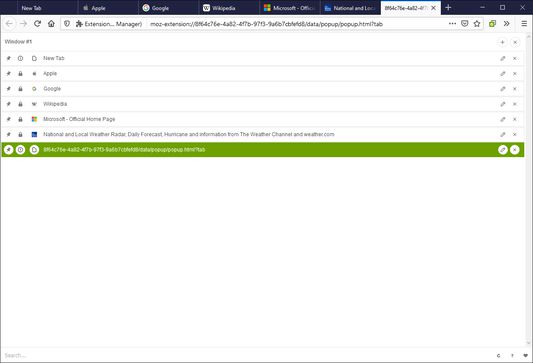The height and width of the screenshot is (363, 533).
Task: Reload the current page
Action: [x=37, y=23]
